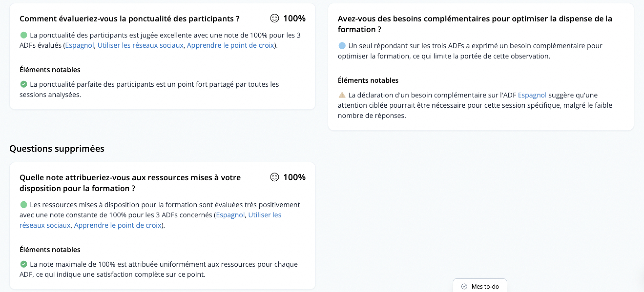Click the orange warning triangle icon

(342, 95)
